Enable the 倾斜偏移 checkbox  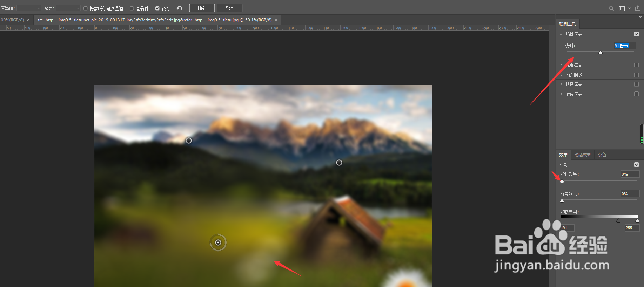click(x=636, y=75)
